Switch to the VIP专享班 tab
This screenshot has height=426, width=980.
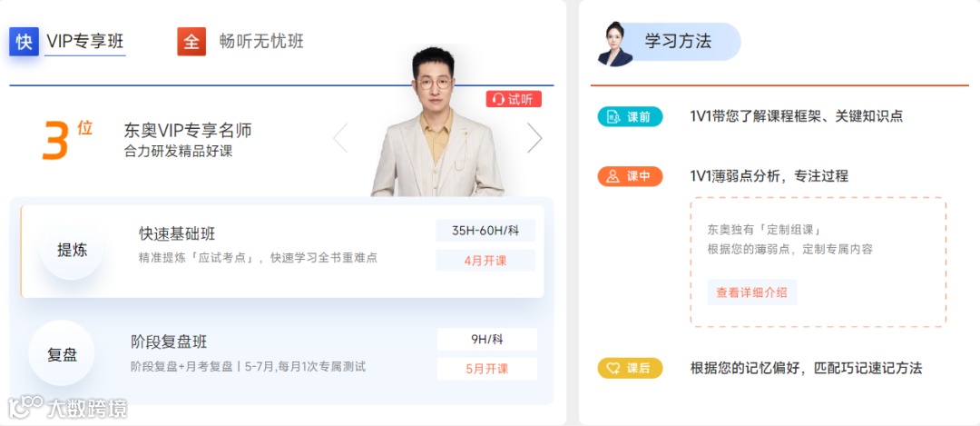coord(85,41)
